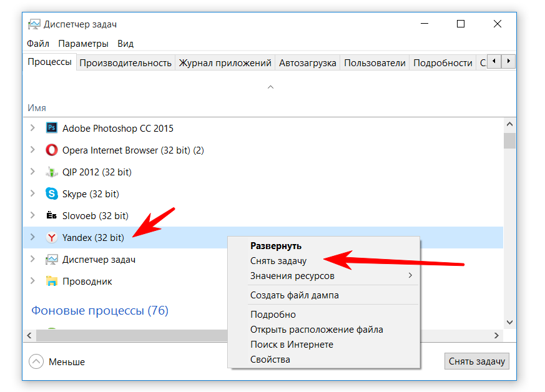
Task: Select the Opera Internet Browser icon
Action: tap(52, 150)
